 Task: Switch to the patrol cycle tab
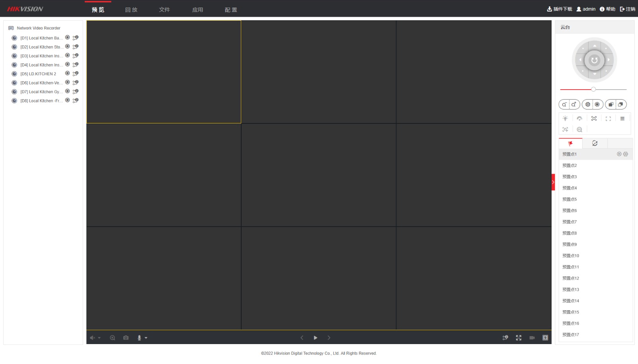(x=595, y=143)
